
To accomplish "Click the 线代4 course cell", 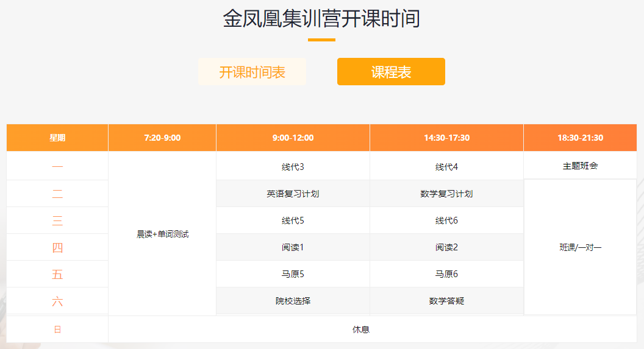I will click(x=446, y=166).
